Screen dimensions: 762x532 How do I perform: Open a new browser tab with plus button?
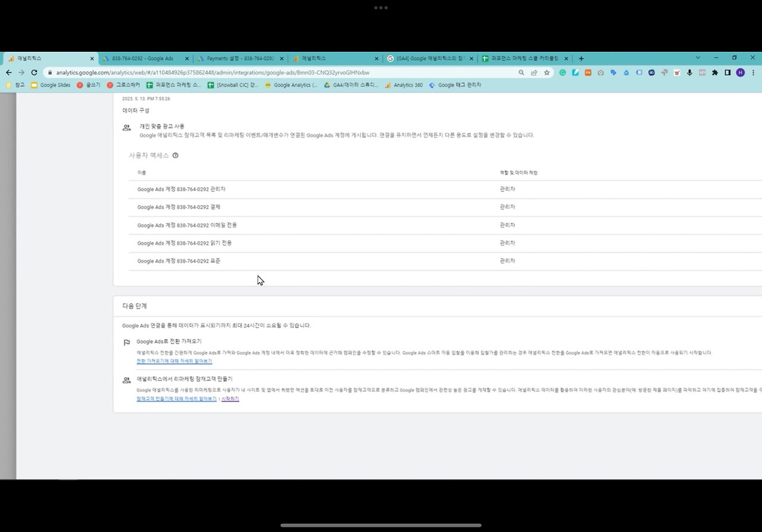pos(581,58)
